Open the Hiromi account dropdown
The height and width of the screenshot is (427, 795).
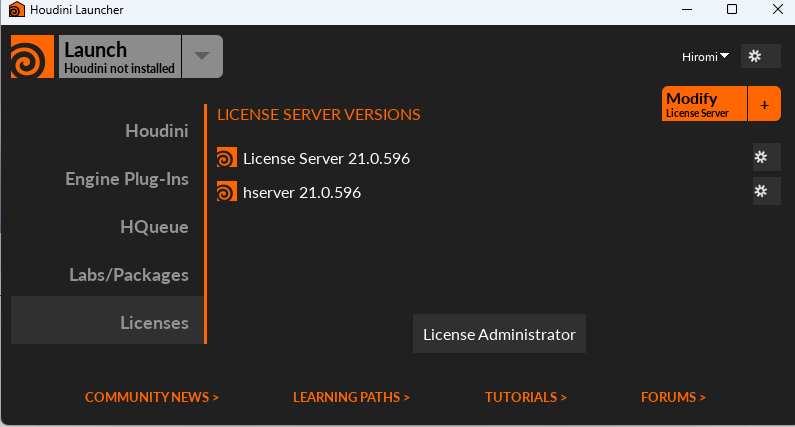click(x=705, y=57)
